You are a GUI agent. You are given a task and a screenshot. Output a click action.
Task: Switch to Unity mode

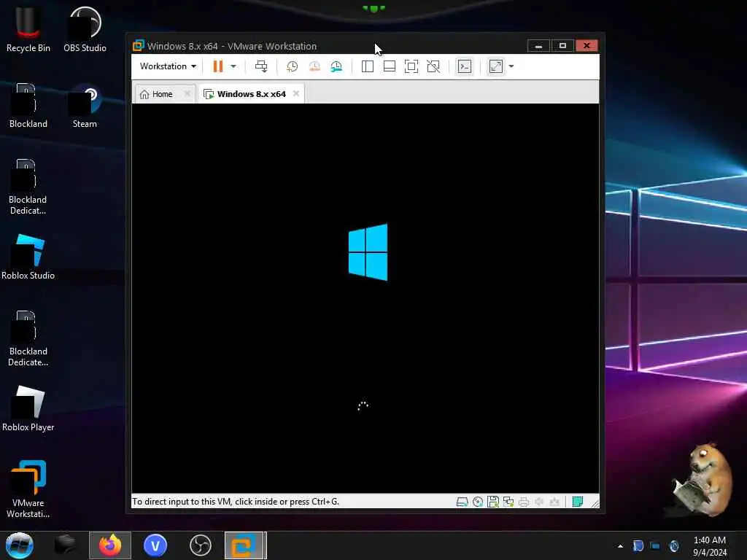click(433, 66)
